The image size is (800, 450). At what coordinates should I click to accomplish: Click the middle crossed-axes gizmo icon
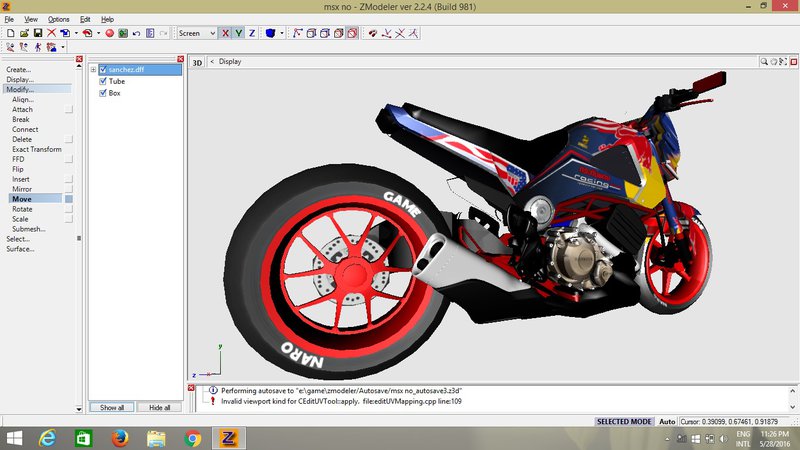coord(400,33)
